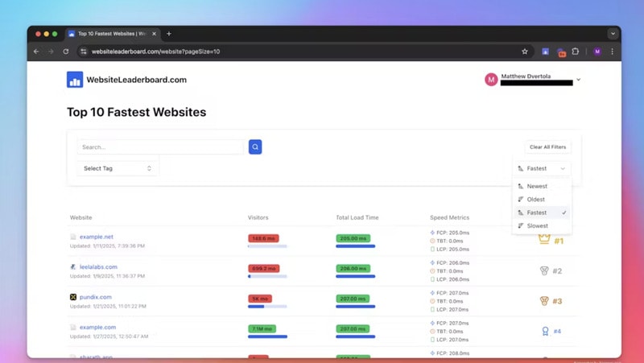
Task: Click into the Search text field
Action: click(160, 147)
